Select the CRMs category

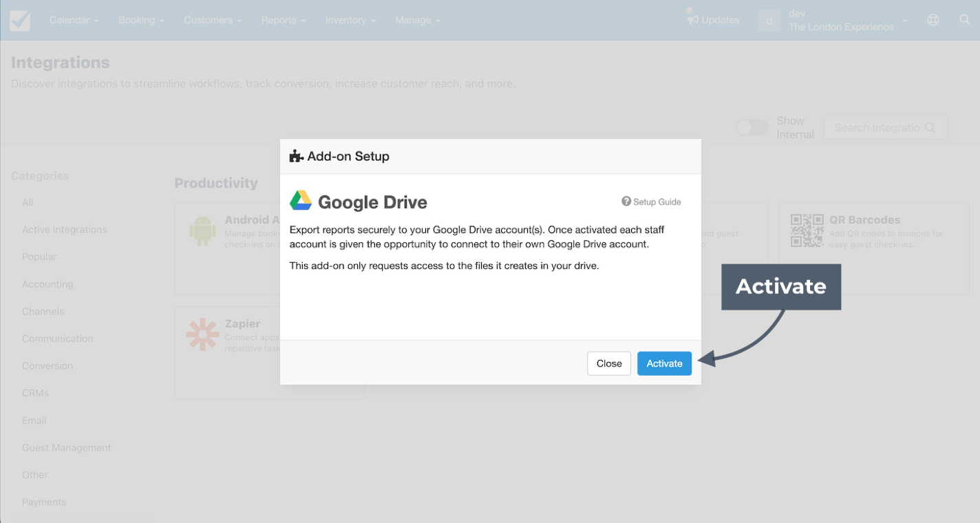(x=35, y=393)
